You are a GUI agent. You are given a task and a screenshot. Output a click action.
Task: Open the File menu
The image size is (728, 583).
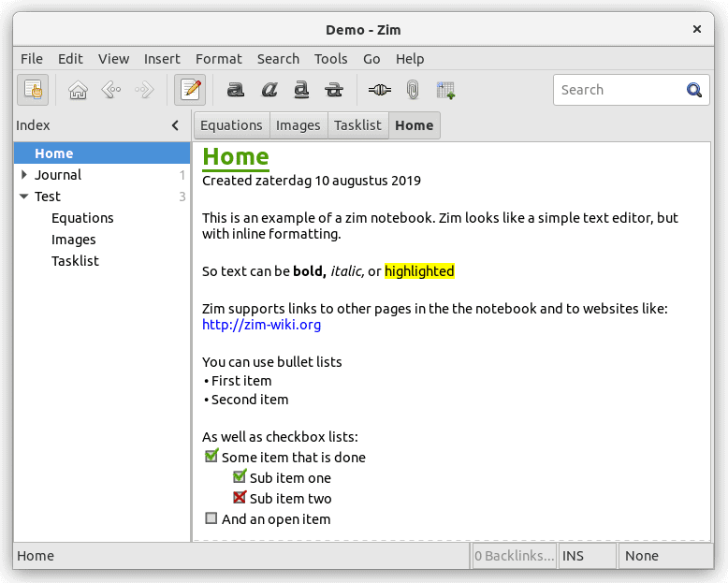(x=32, y=59)
